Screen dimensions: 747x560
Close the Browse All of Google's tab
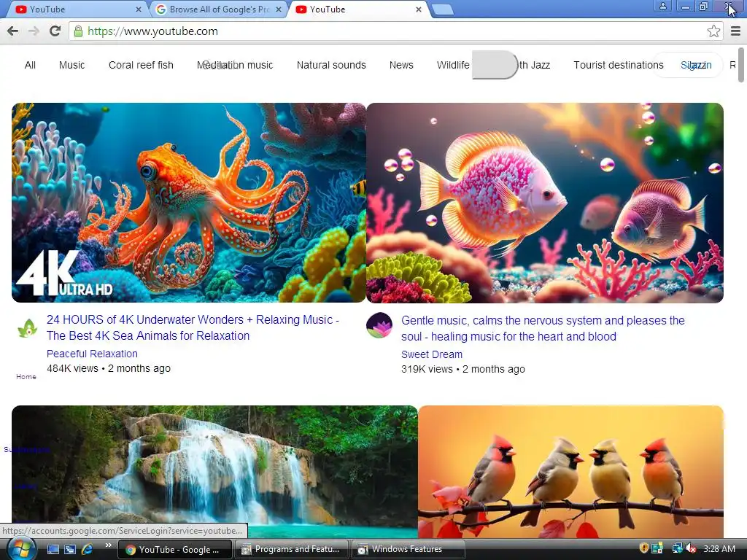click(x=279, y=9)
